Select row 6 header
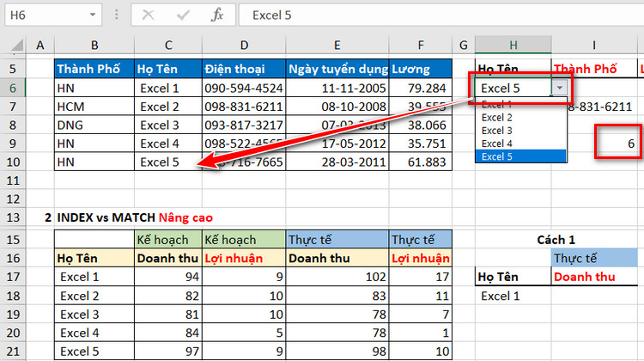 pos(13,88)
